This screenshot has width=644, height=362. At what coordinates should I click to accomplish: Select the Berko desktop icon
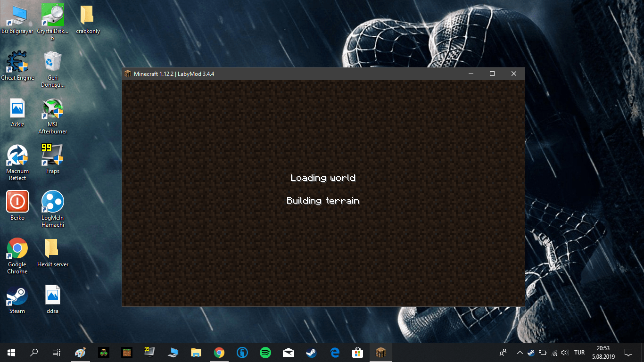17,206
